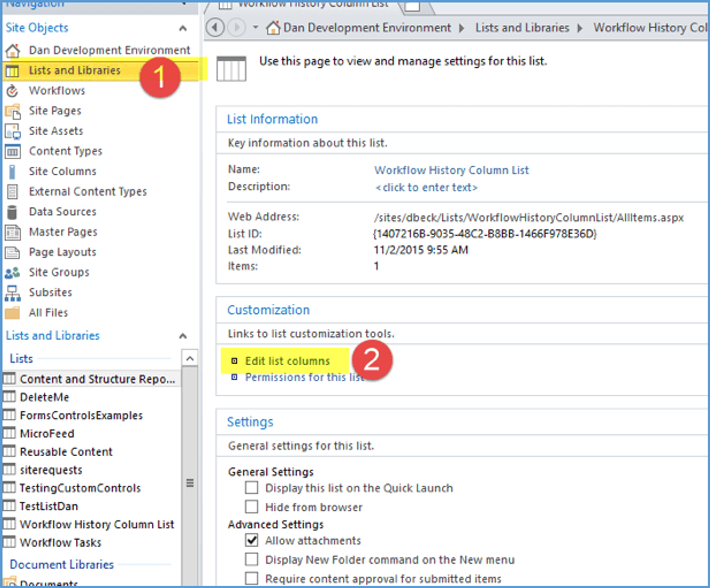Click the Workflow Tasks list icon
The width and height of the screenshot is (710, 588).
coord(9,542)
